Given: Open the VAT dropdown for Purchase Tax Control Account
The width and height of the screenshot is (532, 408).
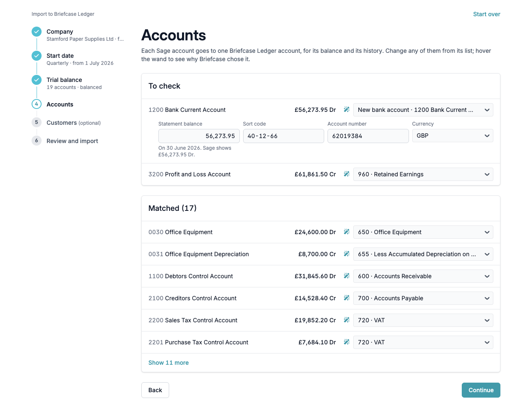Looking at the screenshot, I should (423, 342).
